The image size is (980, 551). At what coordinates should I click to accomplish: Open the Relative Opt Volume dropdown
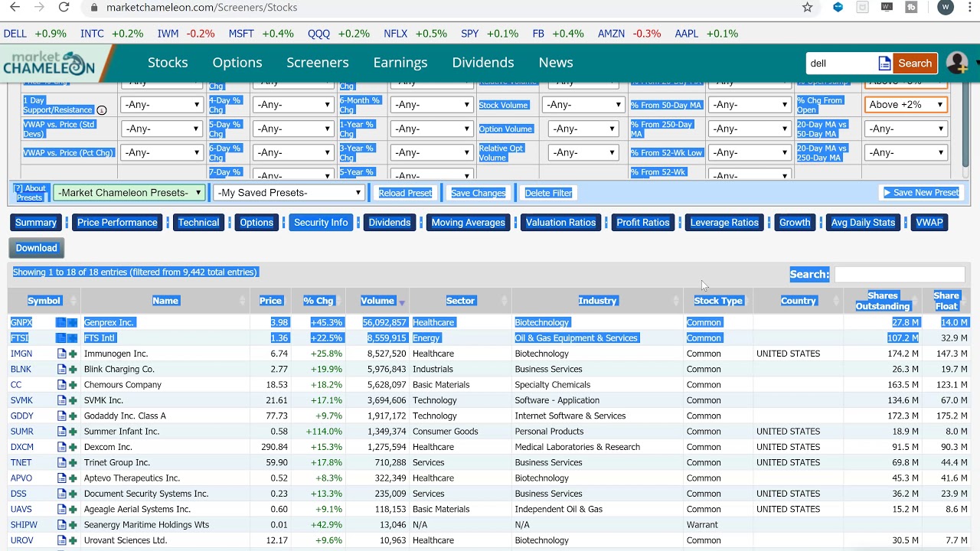pos(584,152)
